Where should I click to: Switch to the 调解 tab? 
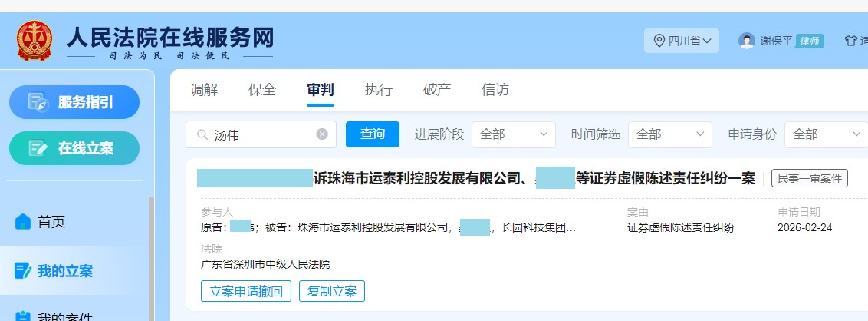[x=204, y=90]
